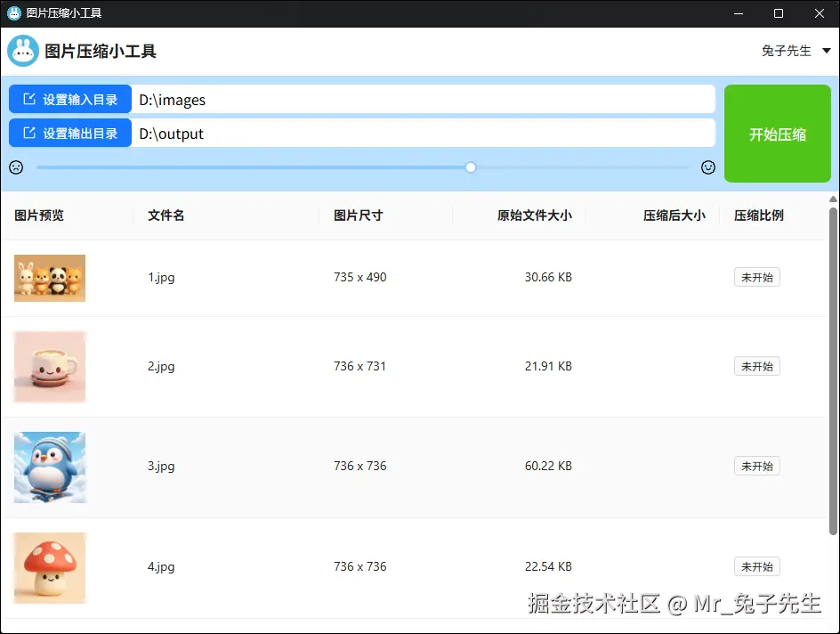This screenshot has width=840, height=634.
Task: Click the penguin thumbnail for 3.jpg
Action: click(x=50, y=466)
